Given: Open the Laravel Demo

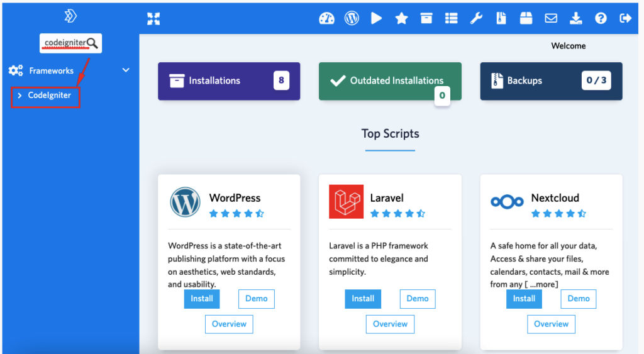Looking at the screenshot, I should pos(418,299).
